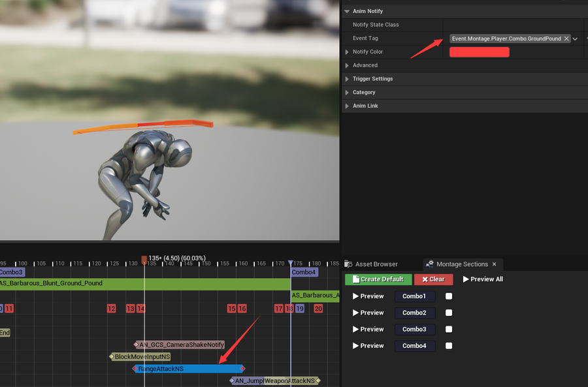This screenshot has width=588, height=387.
Task: Clear all montage sections
Action: click(434, 279)
